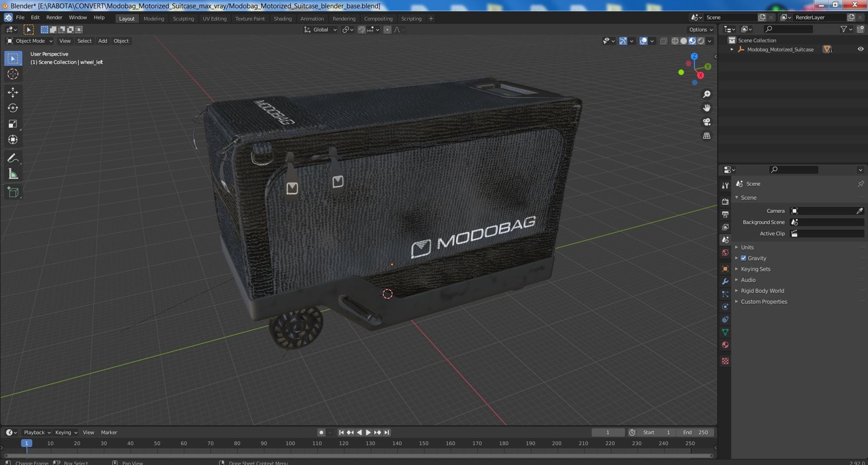Open Keying popover in timeline
This screenshot has width=868, height=465.
[66, 432]
